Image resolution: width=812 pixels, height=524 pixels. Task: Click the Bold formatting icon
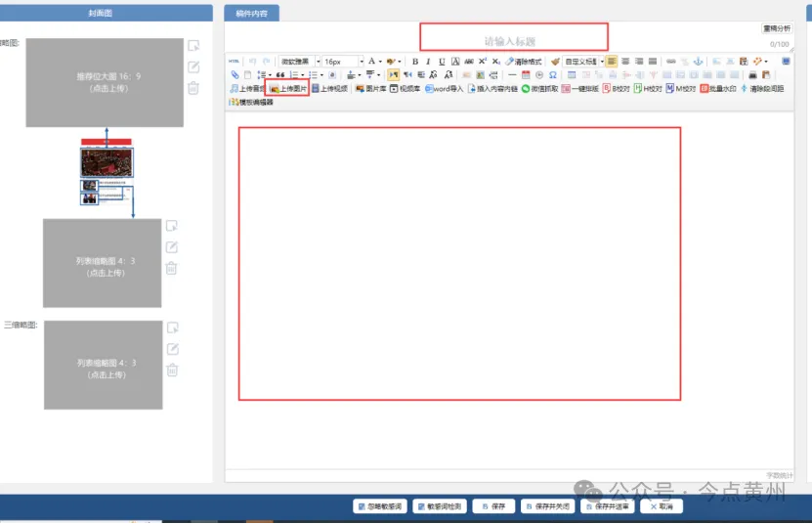click(414, 62)
